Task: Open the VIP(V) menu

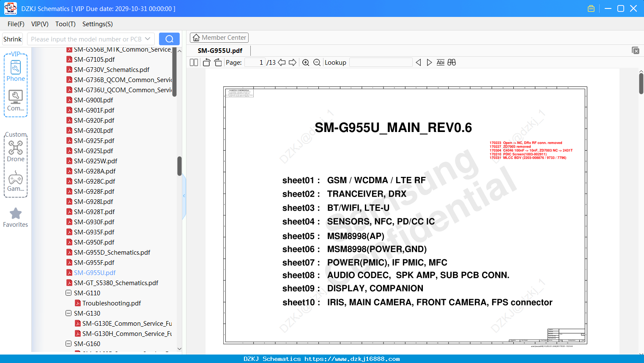Action: (x=40, y=24)
